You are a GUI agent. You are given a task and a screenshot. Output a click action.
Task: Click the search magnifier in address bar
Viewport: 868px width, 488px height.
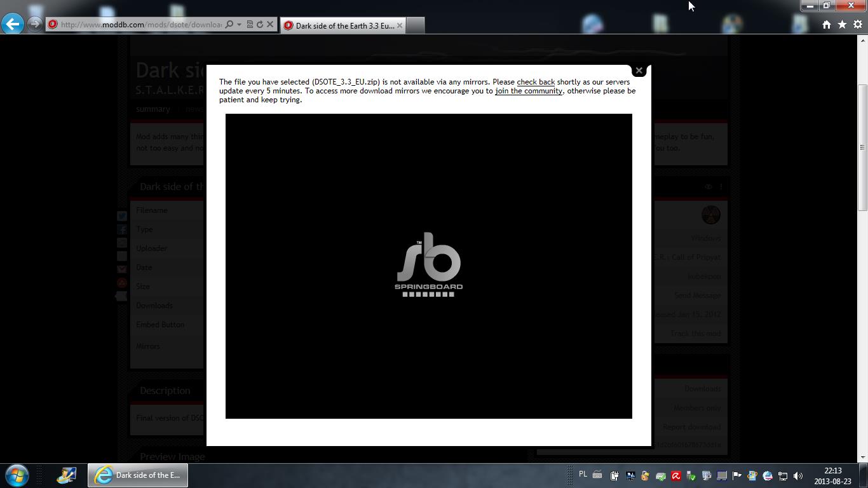click(229, 25)
